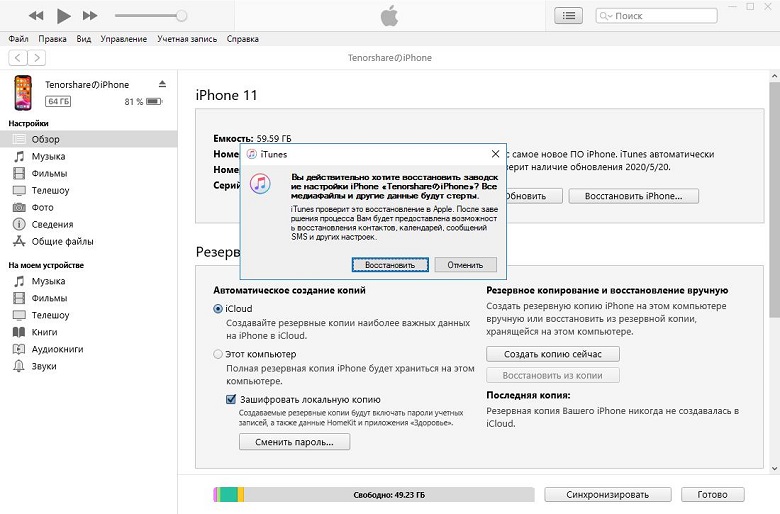Screen dimensions: 780x514
Task: Go forward with the right arrow
Action: tap(37, 58)
